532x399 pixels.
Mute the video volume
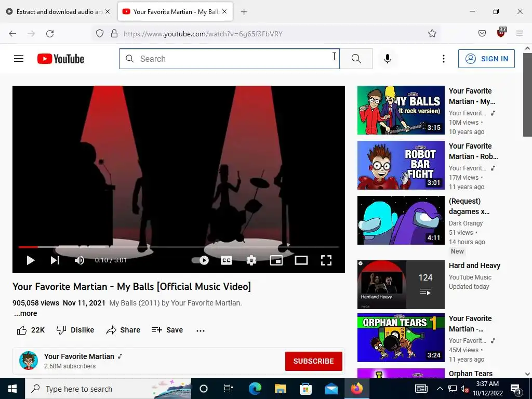click(x=79, y=260)
